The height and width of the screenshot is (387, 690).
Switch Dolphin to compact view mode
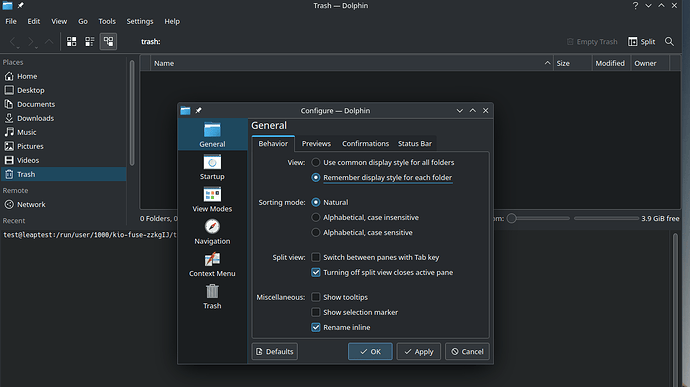point(90,41)
